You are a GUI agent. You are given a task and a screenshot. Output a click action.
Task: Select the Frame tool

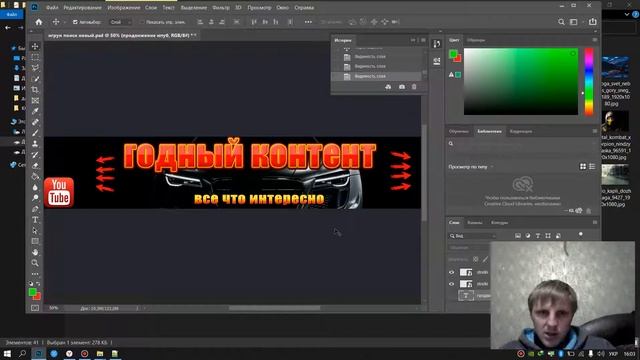tap(35, 100)
